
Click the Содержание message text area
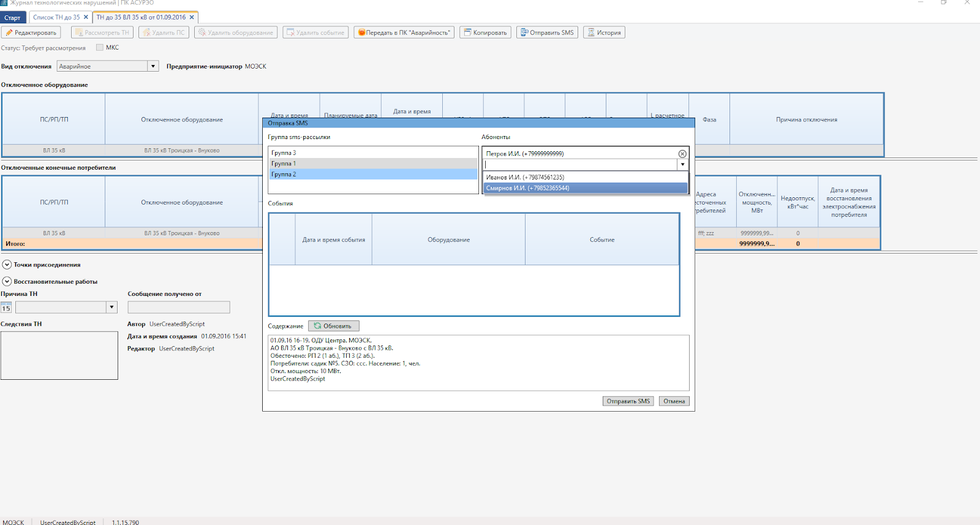tap(478, 363)
